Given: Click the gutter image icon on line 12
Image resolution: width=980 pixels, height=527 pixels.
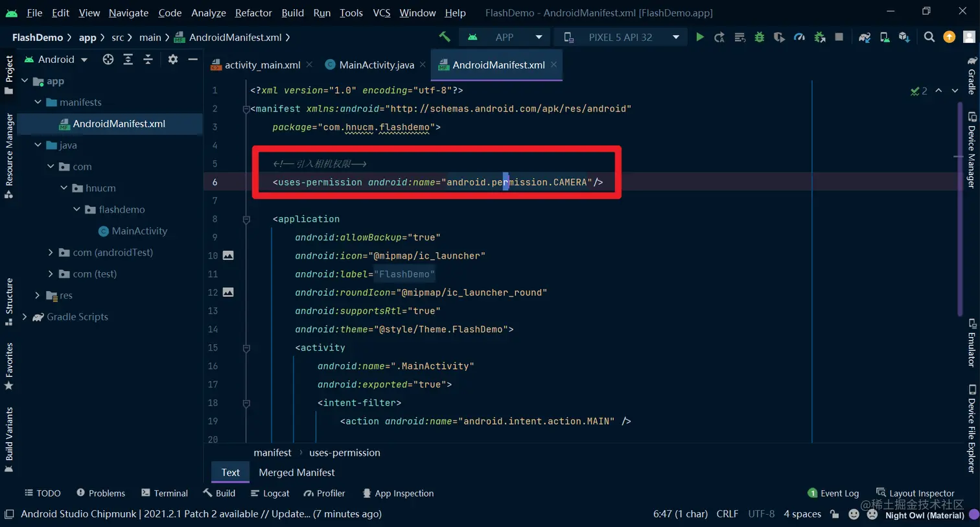Looking at the screenshot, I should [x=228, y=292].
